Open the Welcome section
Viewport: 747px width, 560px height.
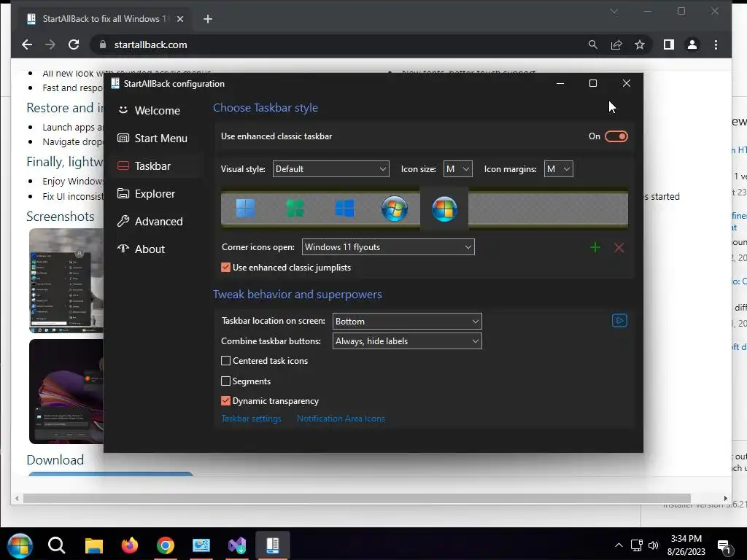tap(158, 111)
